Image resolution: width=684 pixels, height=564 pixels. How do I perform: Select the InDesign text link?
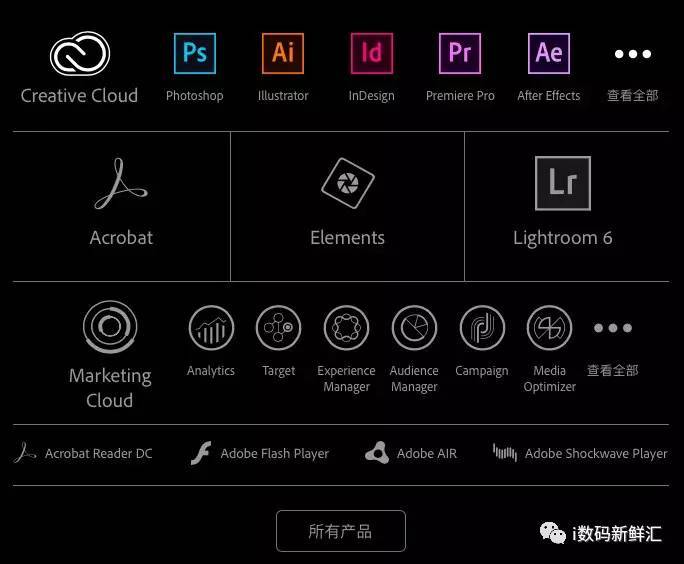[372, 96]
